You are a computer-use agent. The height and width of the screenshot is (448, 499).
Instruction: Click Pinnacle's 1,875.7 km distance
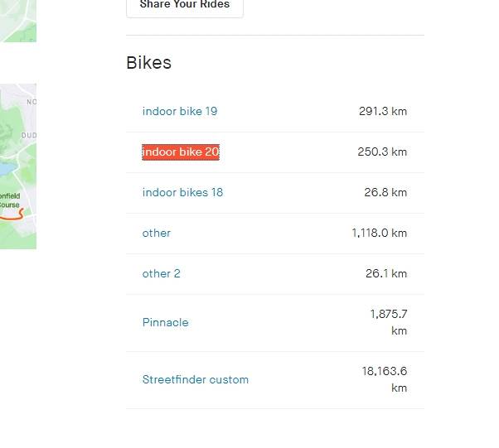coord(389,322)
